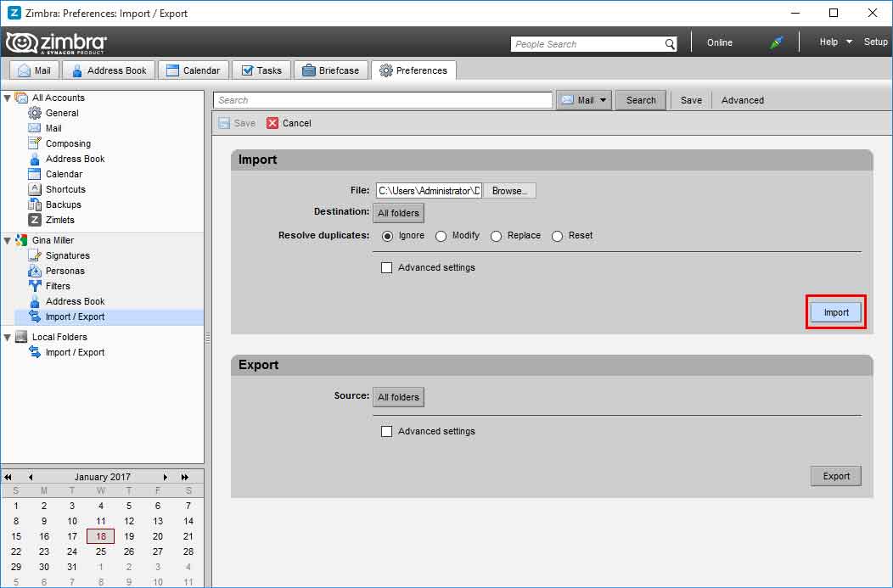The image size is (893, 588).
Task: Select the Replace duplicates radio button
Action: click(x=496, y=236)
